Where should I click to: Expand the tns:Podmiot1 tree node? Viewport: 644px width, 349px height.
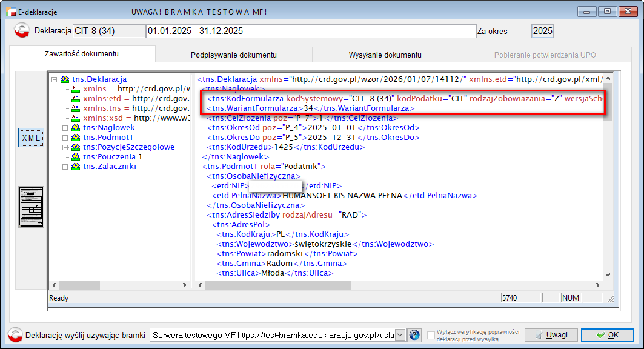[65, 138]
